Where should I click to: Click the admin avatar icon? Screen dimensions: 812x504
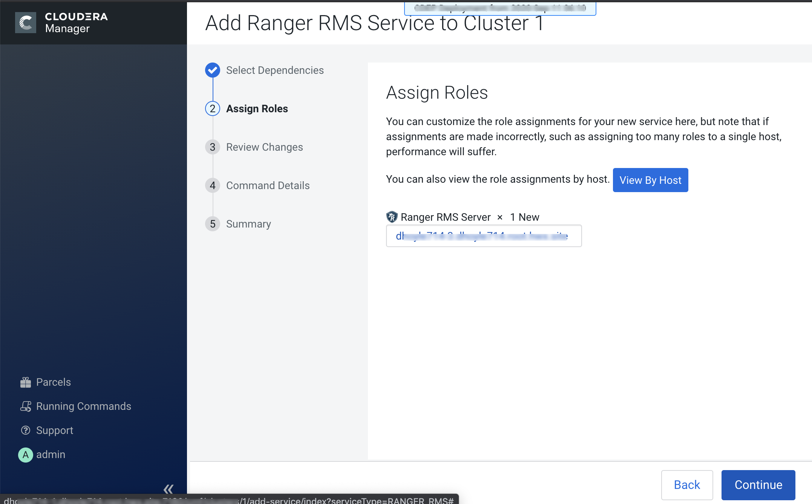pos(26,455)
